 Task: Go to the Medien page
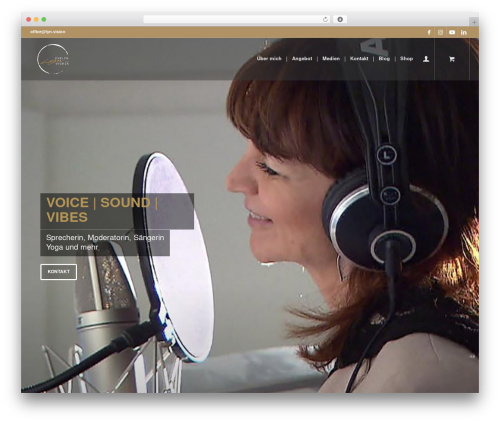[331, 59]
